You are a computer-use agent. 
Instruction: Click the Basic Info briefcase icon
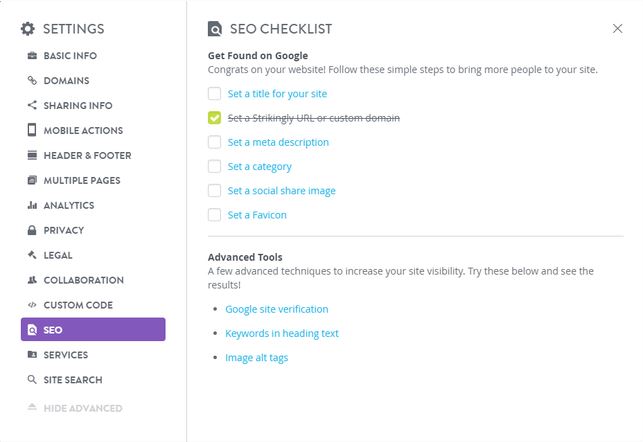(32, 56)
